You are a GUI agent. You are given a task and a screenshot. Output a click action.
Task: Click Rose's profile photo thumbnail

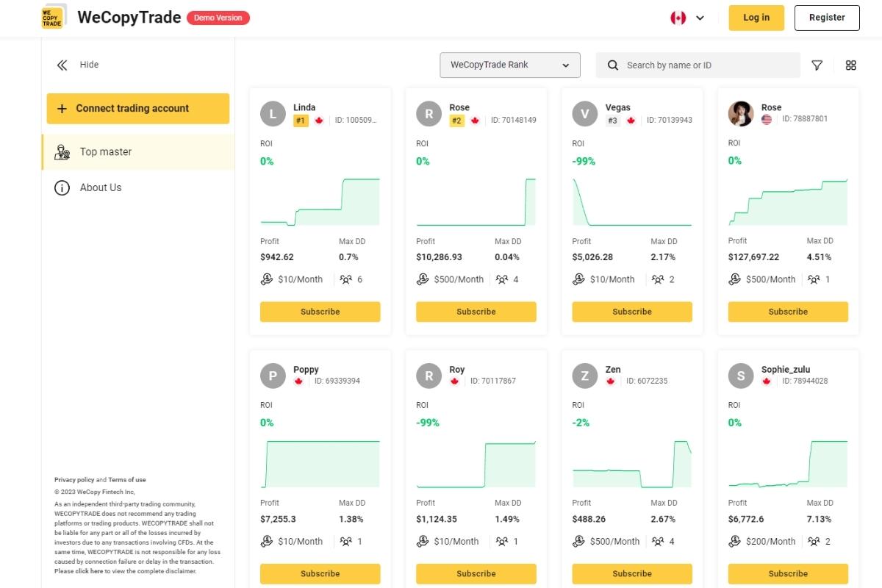tap(740, 113)
